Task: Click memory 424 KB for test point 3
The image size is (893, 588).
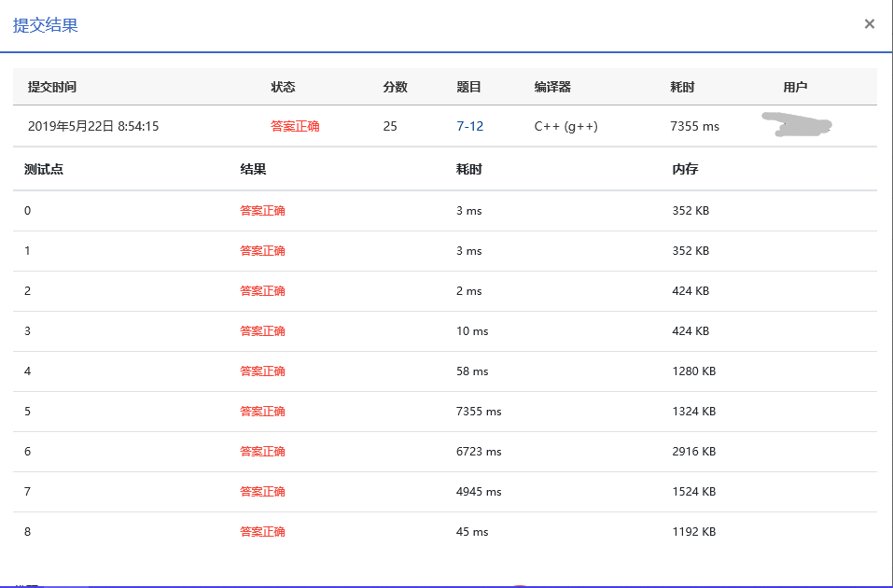Action: click(x=691, y=331)
